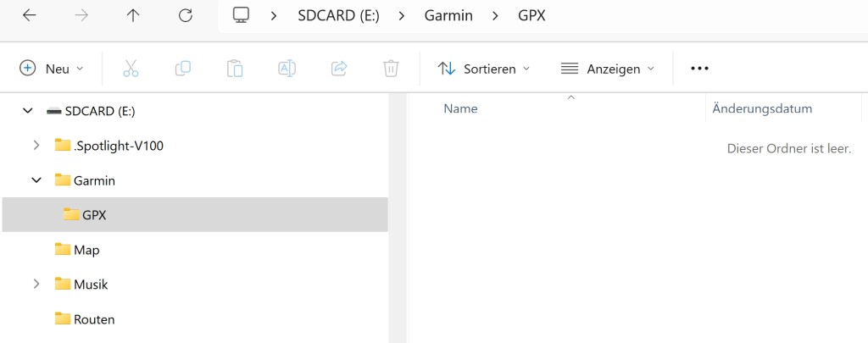Image resolution: width=868 pixels, height=343 pixels.
Task: Select the Routen folder in sidebar
Action: [x=93, y=319]
